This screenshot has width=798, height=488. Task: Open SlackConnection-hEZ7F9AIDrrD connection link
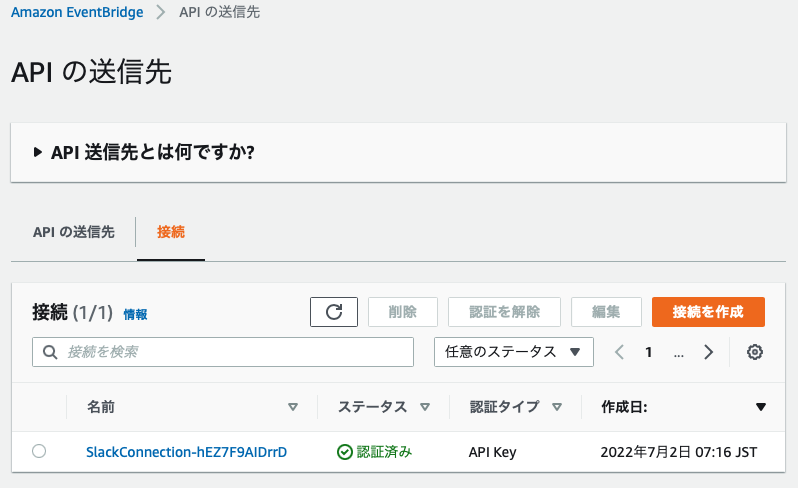[x=186, y=452]
